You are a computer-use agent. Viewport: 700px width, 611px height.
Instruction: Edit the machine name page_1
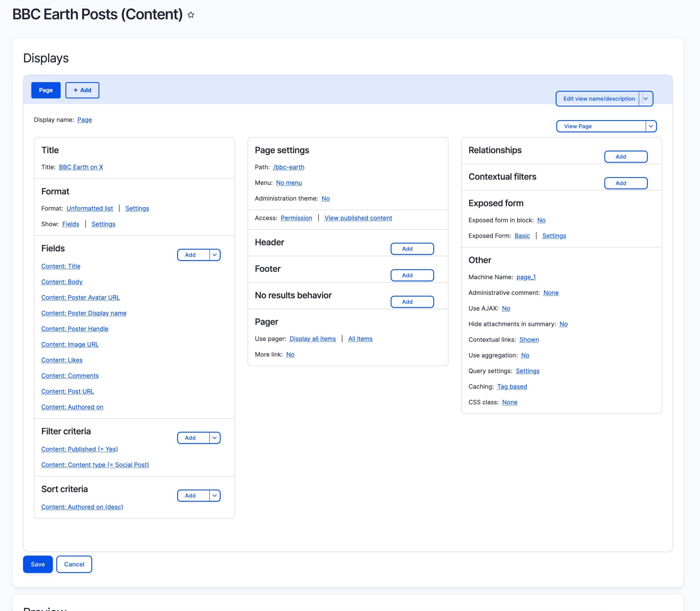526,277
